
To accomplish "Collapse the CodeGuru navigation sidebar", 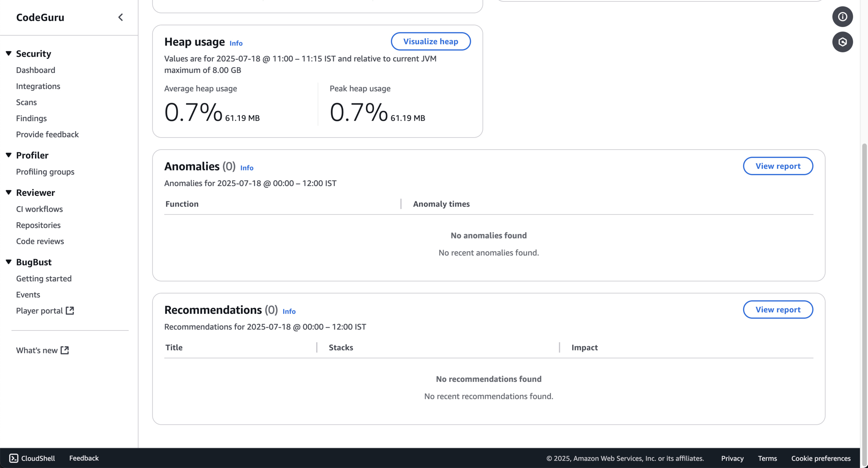I will pos(120,17).
